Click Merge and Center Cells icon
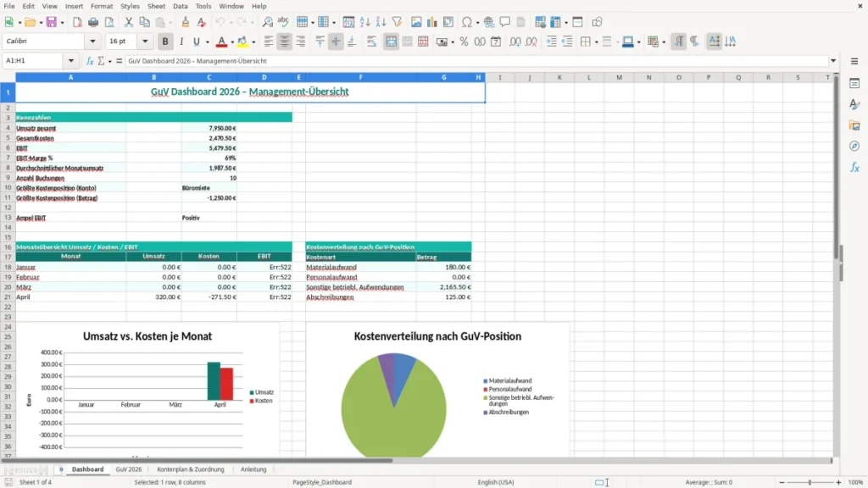This screenshot has width=868, height=488. (391, 42)
